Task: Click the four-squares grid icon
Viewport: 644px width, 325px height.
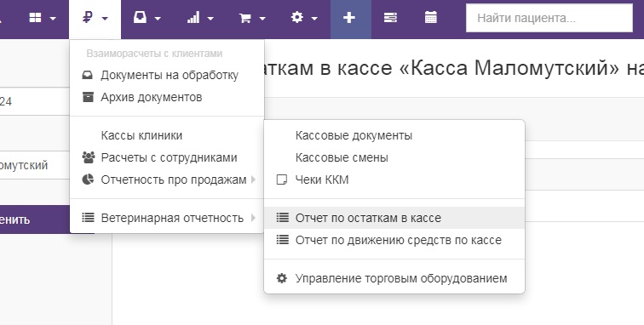Action: (x=35, y=18)
